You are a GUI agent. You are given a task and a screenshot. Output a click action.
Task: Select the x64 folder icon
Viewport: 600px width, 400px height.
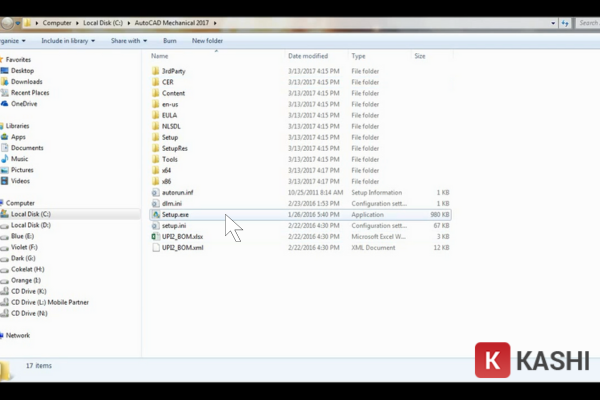point(155,170)
